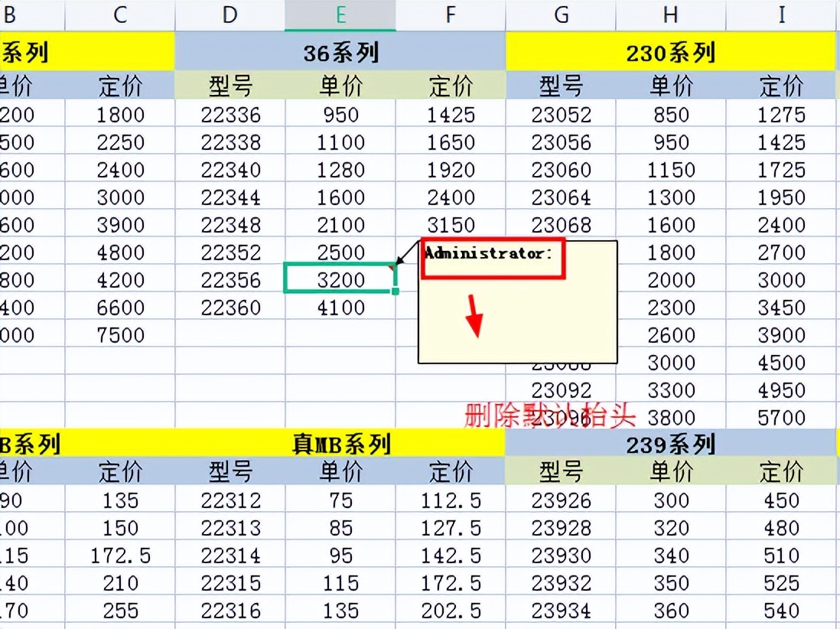Image resolution: width=840 pixels, height=629 pixels.
Task: Select the model cell '22360'
Action: (x=230, y=308)
